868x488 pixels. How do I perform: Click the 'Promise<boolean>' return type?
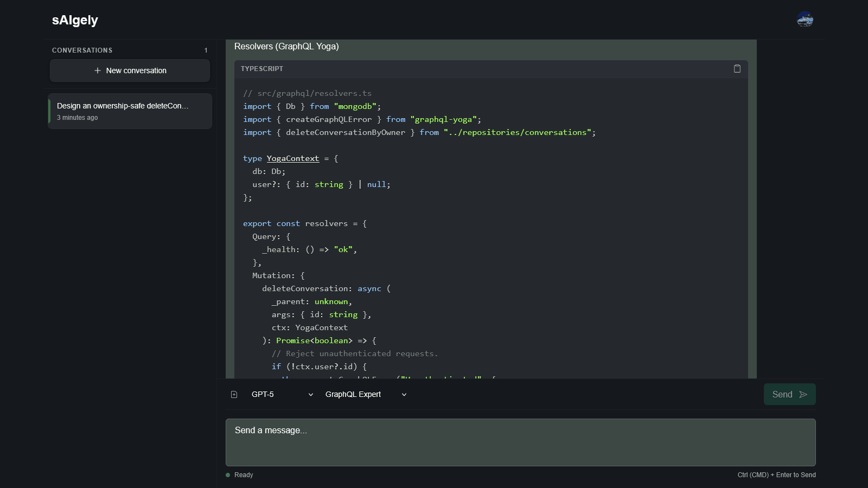315,341
